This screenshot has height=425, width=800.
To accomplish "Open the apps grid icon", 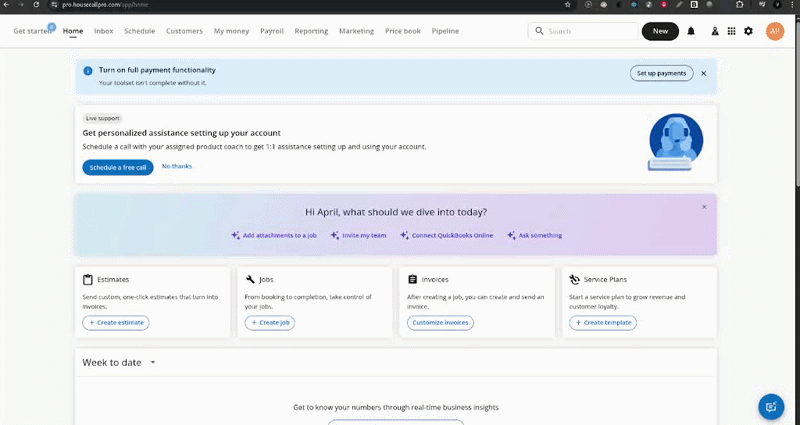I will click(x=731, y=31).
